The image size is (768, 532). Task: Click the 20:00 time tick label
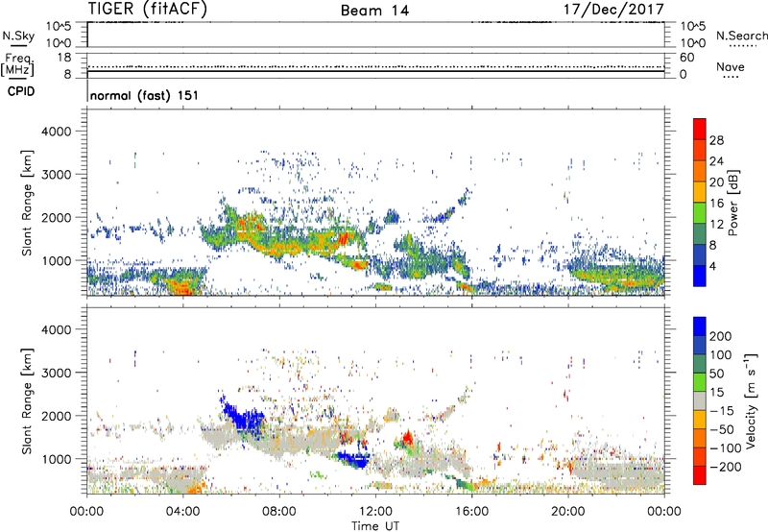point(567,512)
